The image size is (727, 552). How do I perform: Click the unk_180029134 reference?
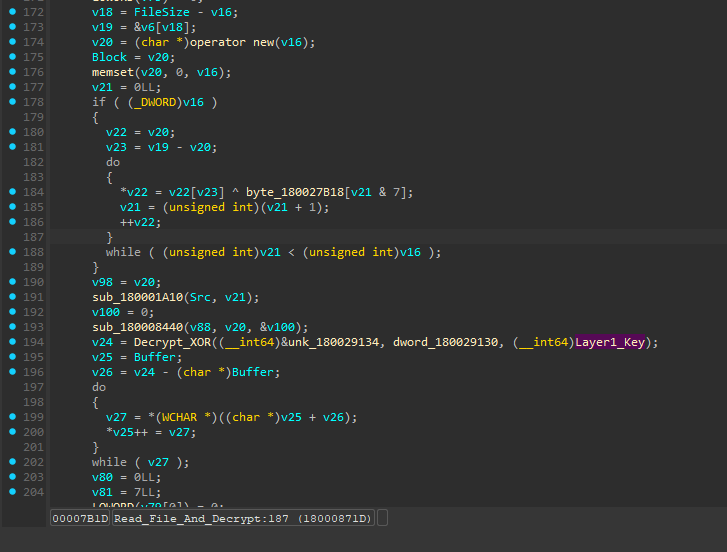pyautogui.click(x=333, y=342)
